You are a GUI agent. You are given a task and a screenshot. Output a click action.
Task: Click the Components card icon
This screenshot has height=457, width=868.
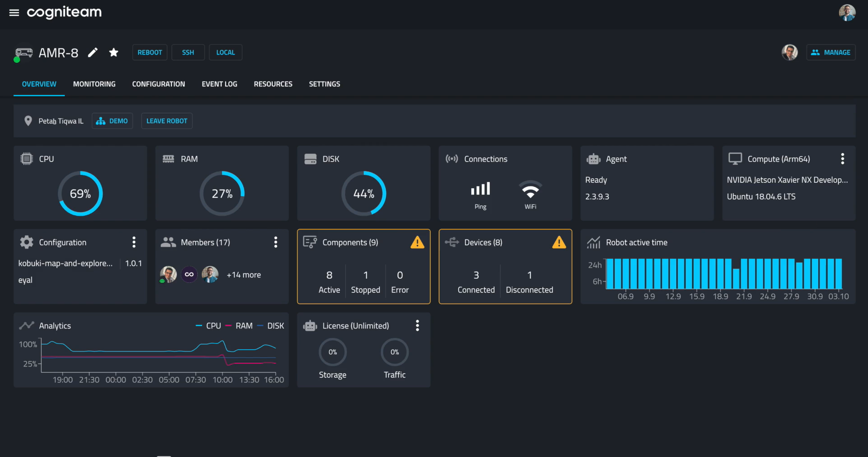(310, 242)
